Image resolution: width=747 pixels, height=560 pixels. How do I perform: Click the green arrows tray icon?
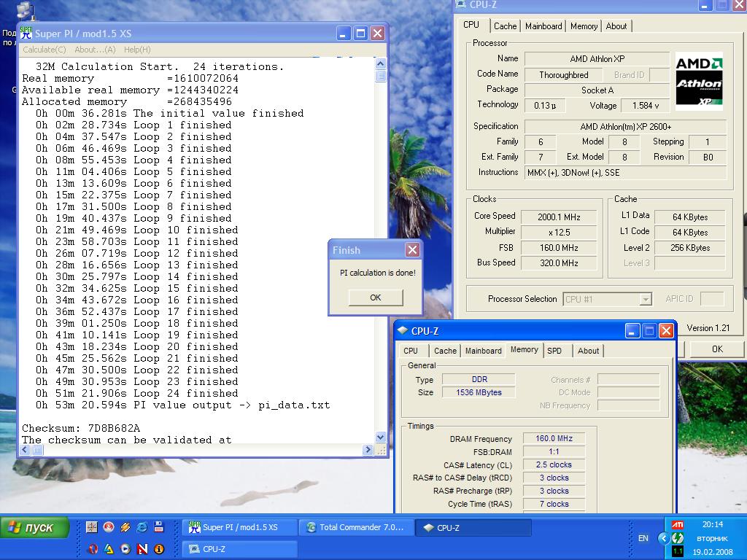tap(678, 538)
